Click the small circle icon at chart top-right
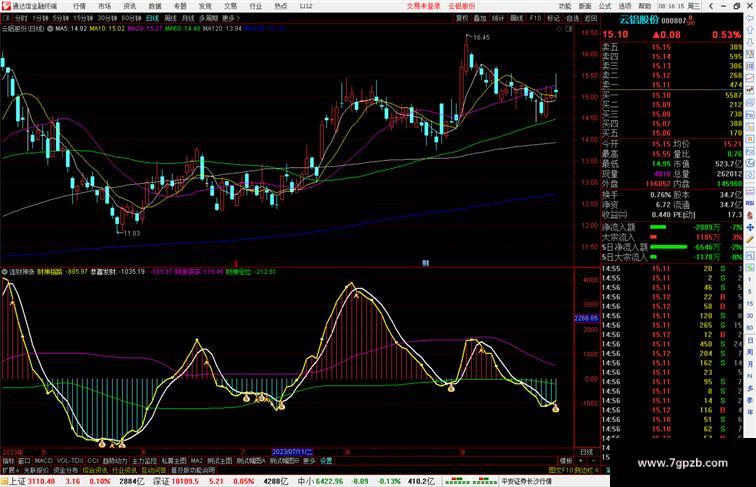 [x=559, y=29]
